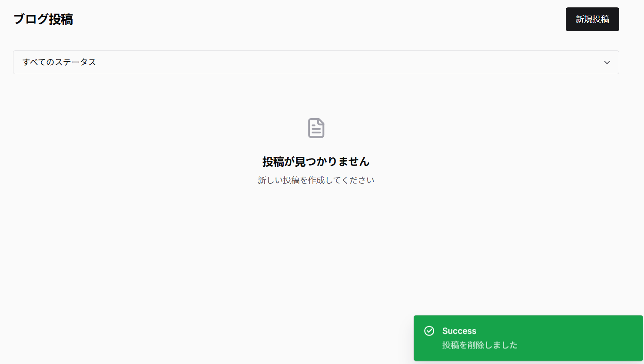
Task: Click the 投稿が見つかりません message
Action: 316,161
